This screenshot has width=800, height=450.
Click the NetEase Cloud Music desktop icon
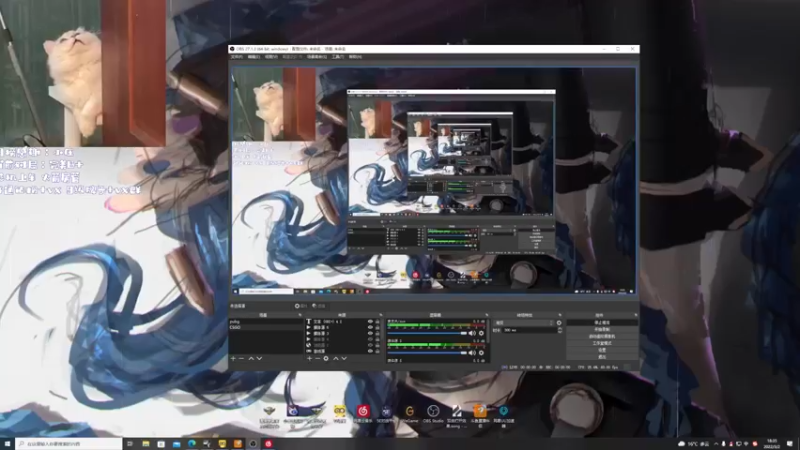pos(363,414)
